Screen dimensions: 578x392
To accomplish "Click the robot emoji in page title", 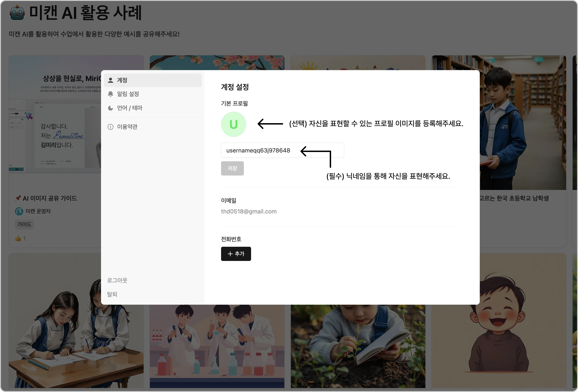I will pyautogui.click(x=17, y=12).
